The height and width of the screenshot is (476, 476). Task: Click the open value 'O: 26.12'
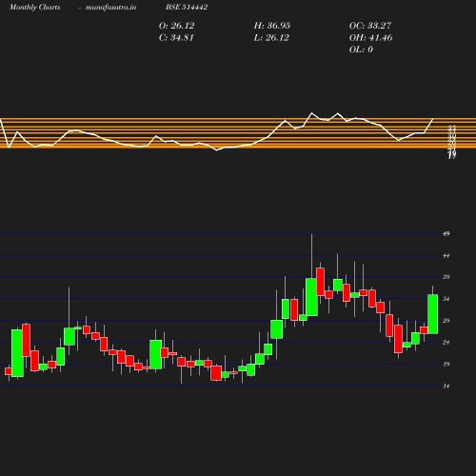tap(177, 26)
